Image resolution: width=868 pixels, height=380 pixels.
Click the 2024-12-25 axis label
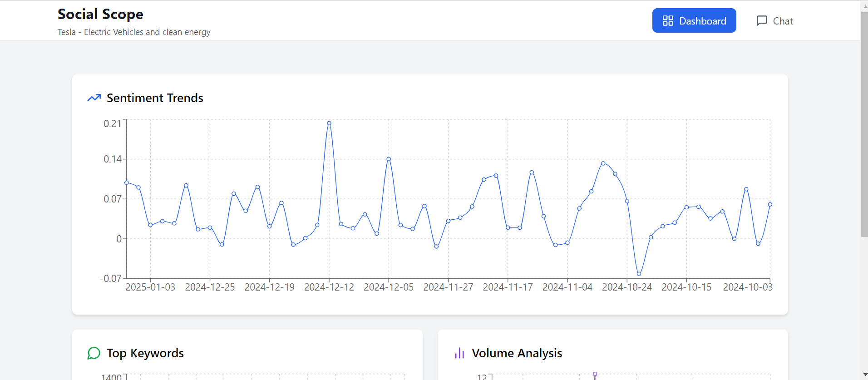[210, 287]
